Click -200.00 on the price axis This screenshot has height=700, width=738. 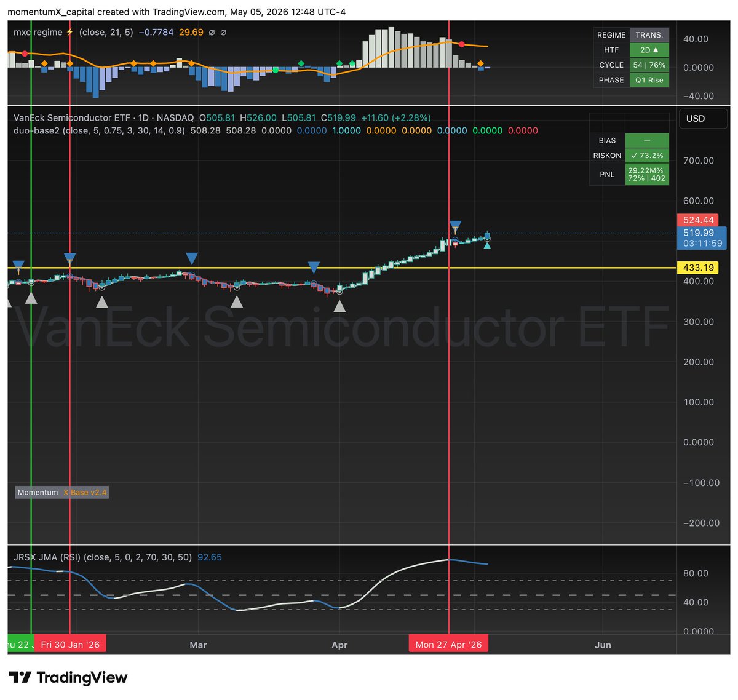pos(701,523)
